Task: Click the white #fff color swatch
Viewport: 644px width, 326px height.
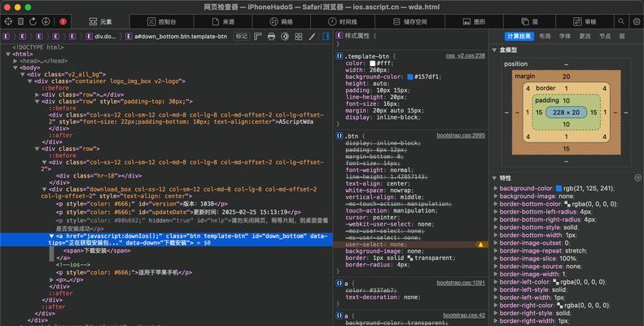Action: 373,64
